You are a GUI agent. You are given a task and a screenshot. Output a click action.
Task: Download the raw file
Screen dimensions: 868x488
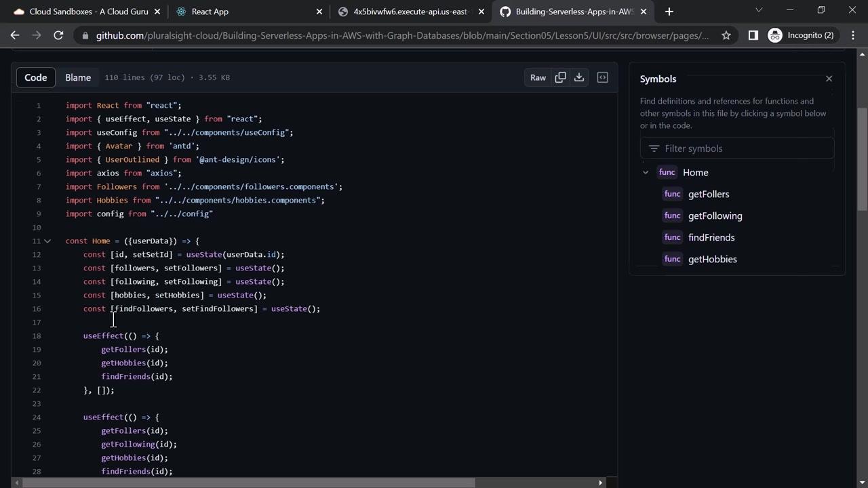coord(579,77)
